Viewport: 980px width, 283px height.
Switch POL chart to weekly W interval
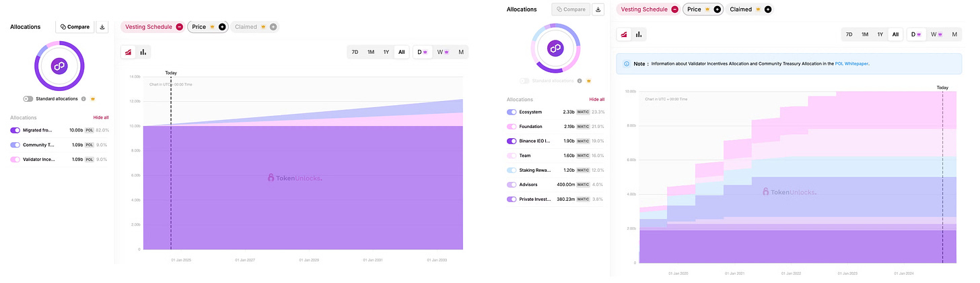(442, 52)
